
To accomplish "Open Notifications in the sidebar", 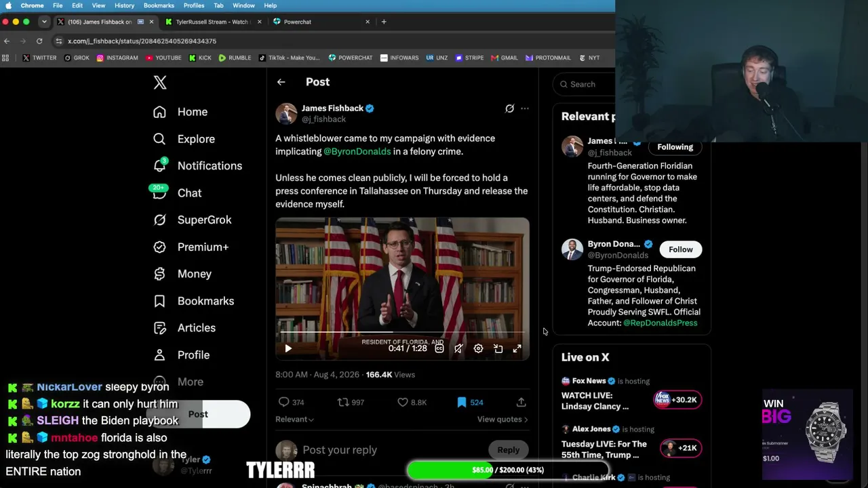I will [197, 166].
